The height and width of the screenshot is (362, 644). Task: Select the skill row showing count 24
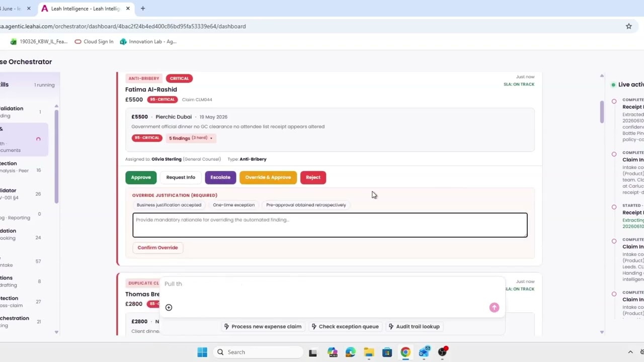point(24,234)
